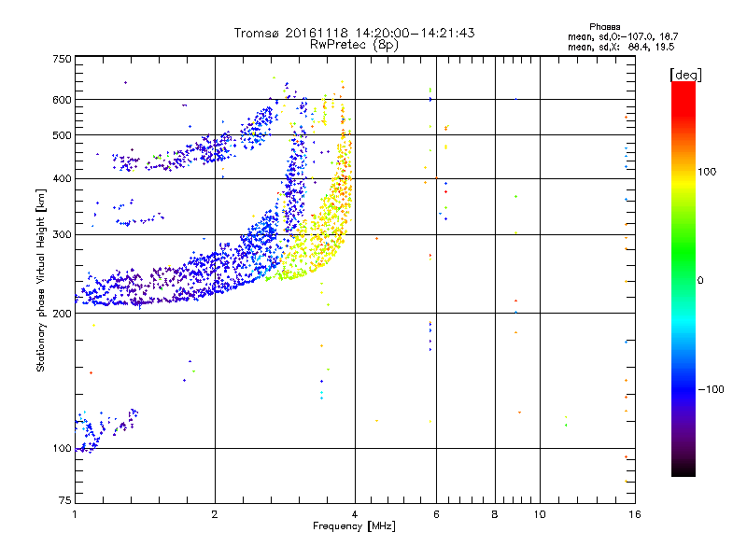Click the mean, sd,X phase value line
The width and height of the screenshot is (747, 560).
tap(621, 47)
